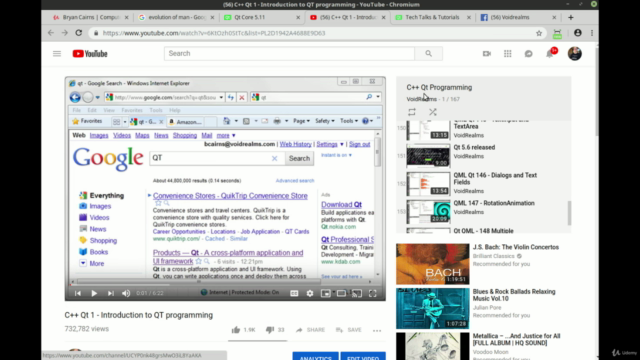Open create video camera icon

point(487,53)
